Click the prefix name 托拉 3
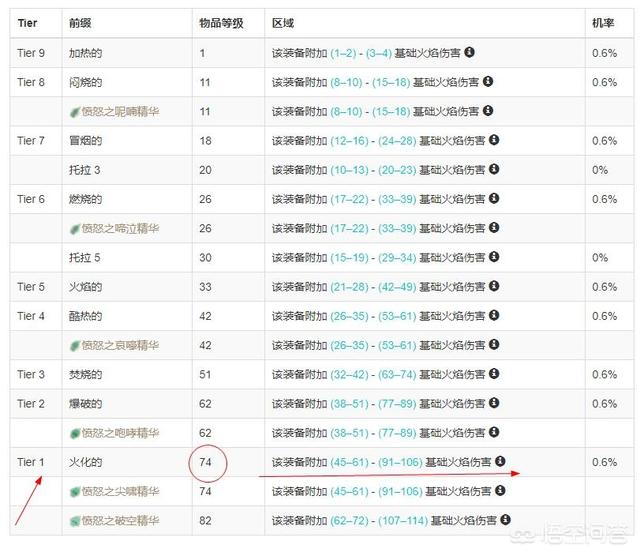This screenshot has height=556, width=640. pyautogui.click(x=84, y=170)
